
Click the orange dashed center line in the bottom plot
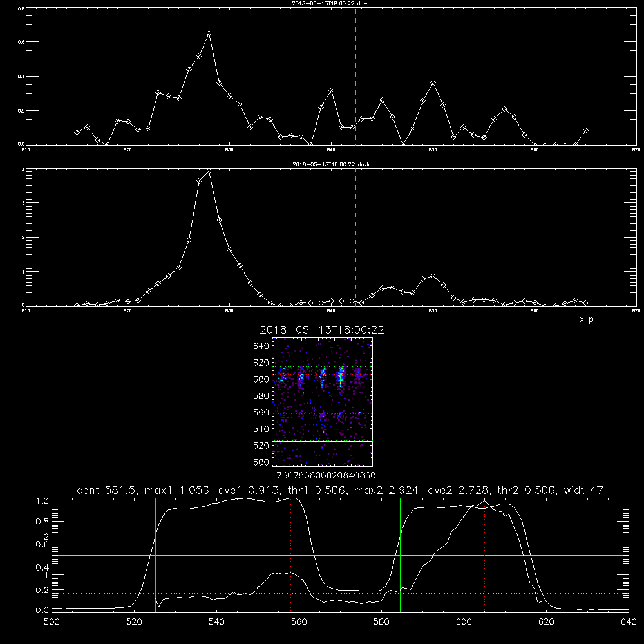click(x=388, y=554)
